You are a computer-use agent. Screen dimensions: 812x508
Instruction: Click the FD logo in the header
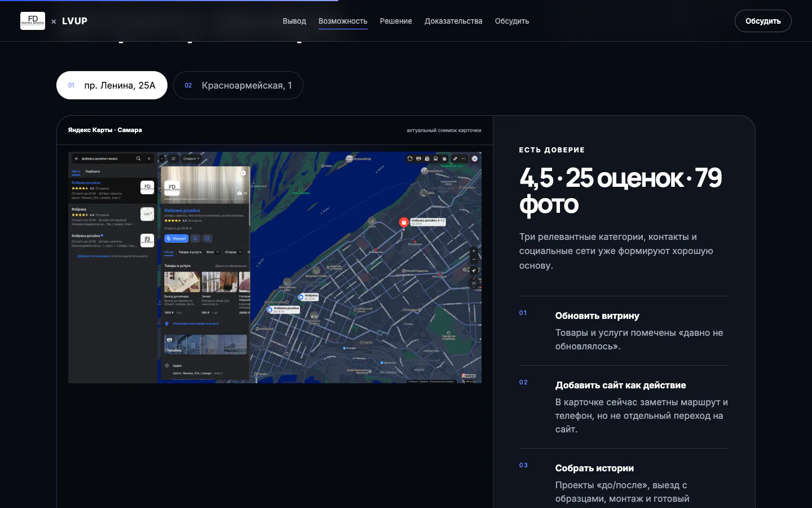pos(33,21)
